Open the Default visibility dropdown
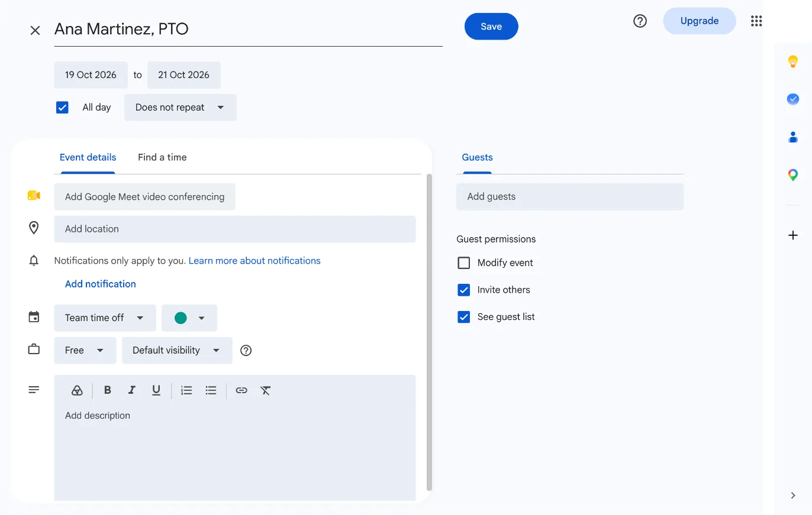The width and height of the screenshot is (812, 515). point(177,350)
